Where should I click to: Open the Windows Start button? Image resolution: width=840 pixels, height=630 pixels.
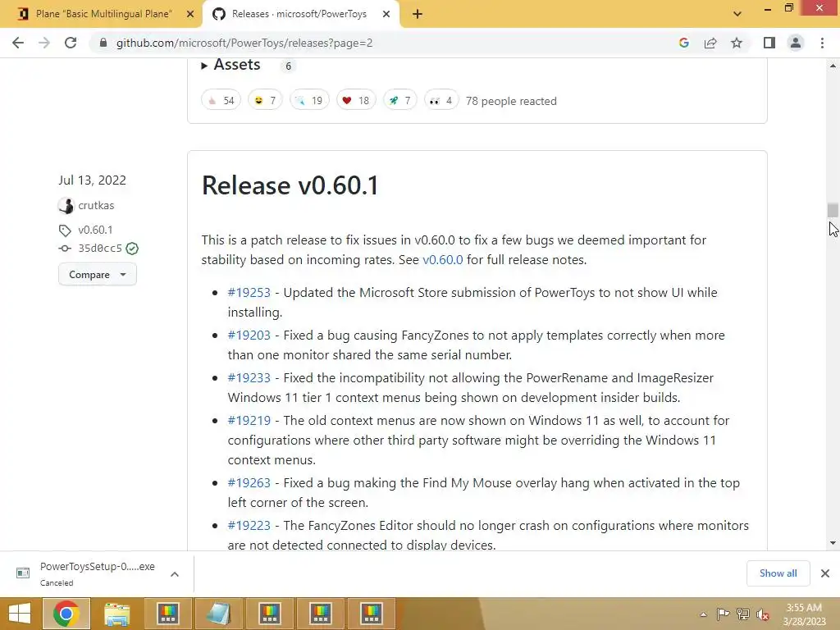click(20, 614)
